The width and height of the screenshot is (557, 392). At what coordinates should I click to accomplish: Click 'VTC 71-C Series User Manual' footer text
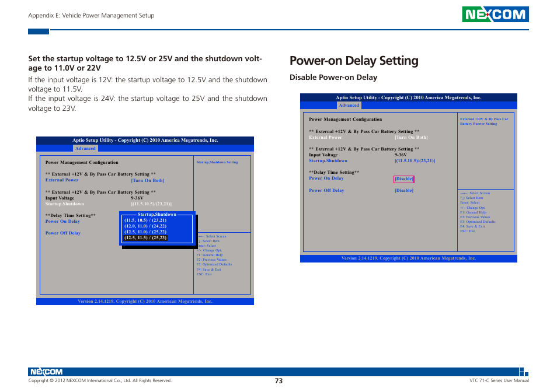(x=499, y=381)
